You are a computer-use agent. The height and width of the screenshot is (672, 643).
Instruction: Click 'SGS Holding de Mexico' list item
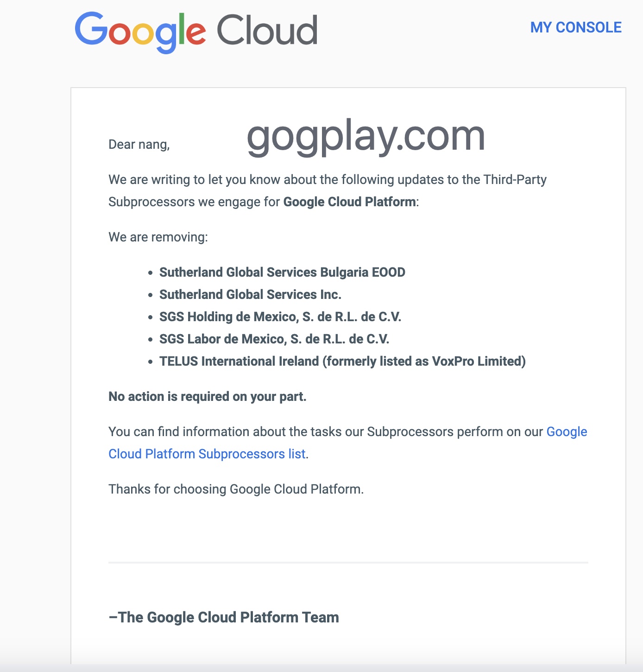[x=280, y=317]
